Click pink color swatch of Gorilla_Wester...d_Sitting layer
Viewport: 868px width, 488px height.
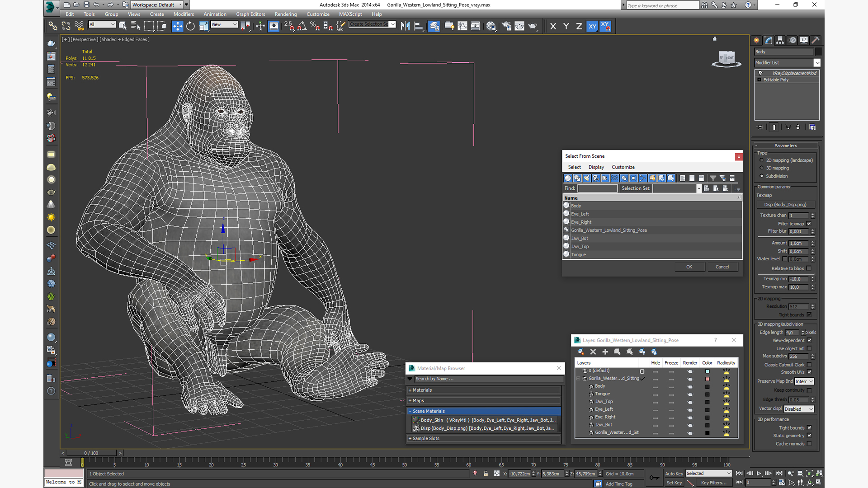[x=707, y=379]
